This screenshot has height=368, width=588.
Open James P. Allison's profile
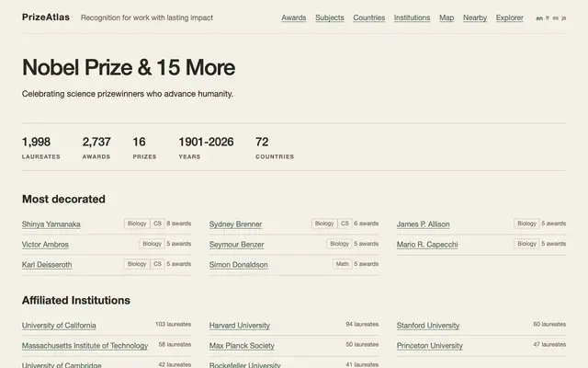[423, 224]
